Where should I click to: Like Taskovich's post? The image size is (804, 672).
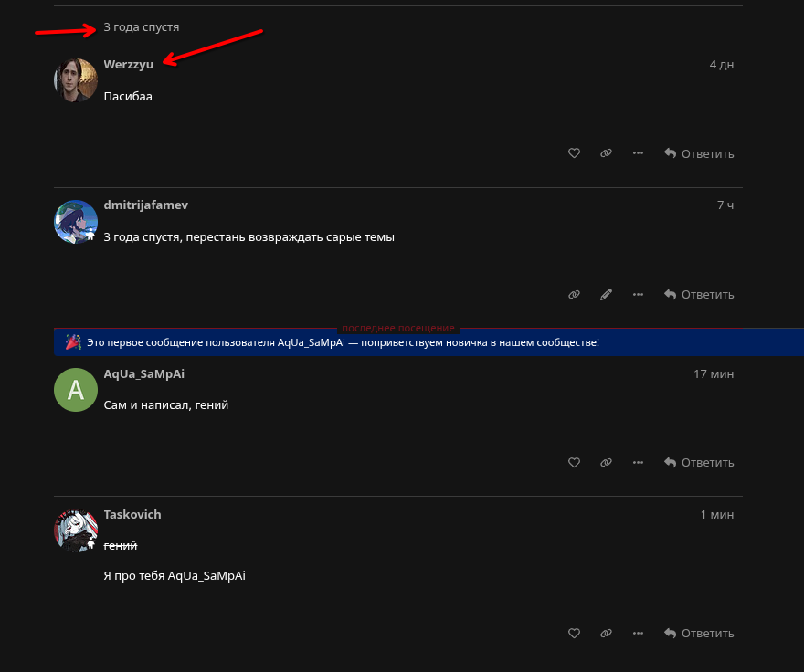pyautogui.click(x=575, y=633)
